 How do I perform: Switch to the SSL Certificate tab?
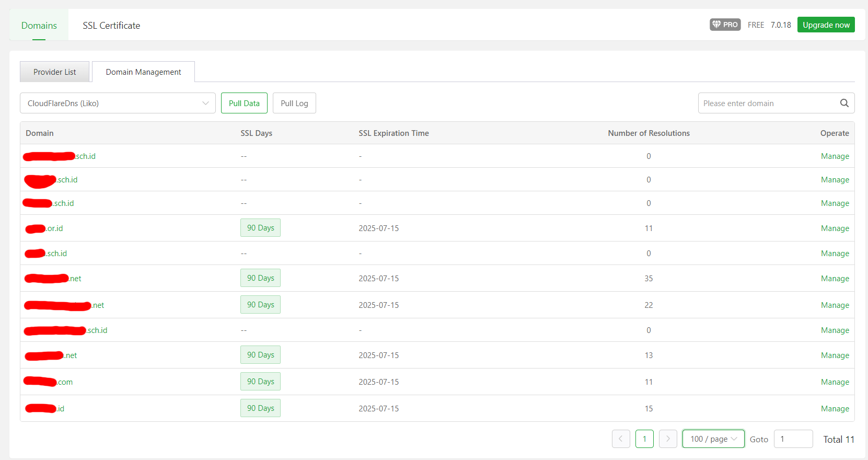click(111, 26)
